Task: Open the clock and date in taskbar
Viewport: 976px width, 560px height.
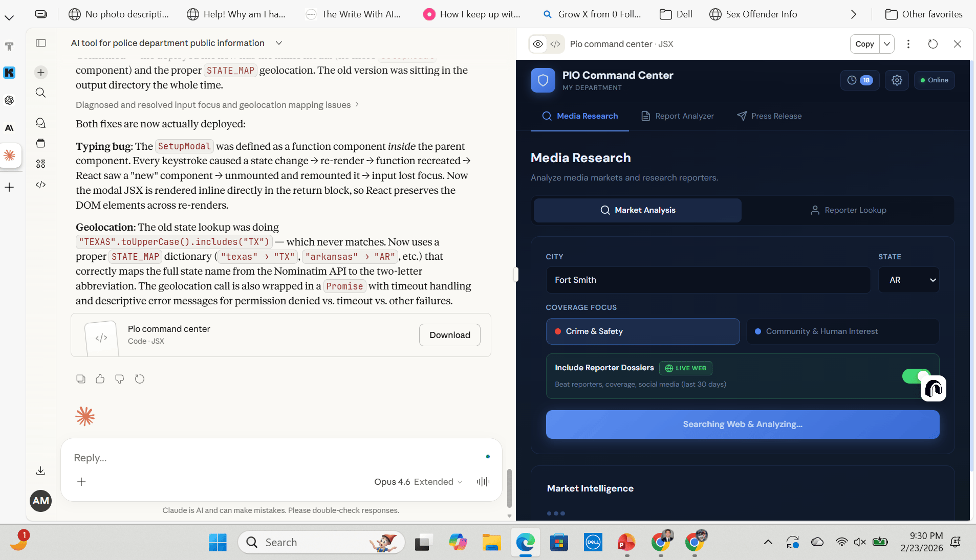Action: pos(922,542)
